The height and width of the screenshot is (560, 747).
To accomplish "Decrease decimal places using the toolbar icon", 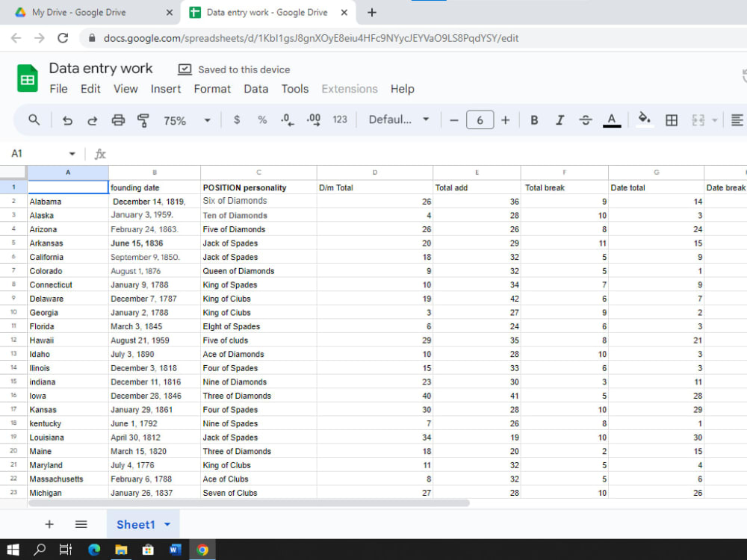I will click(287, 119).
